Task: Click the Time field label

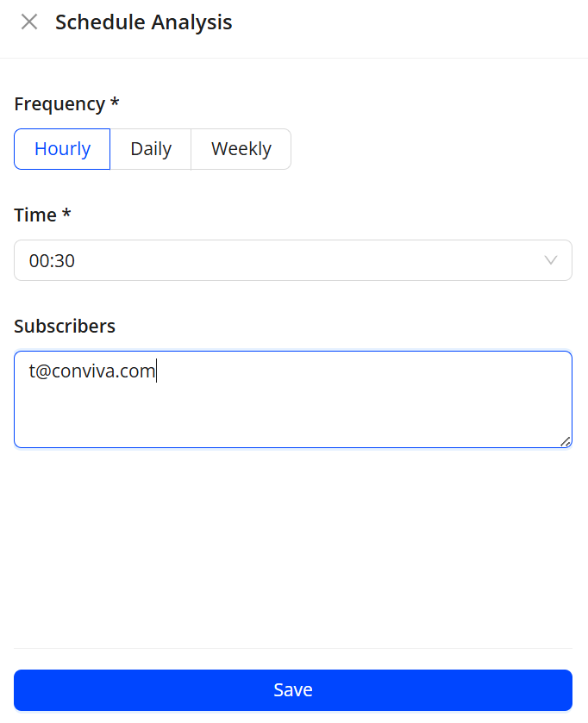Action: 35,215
